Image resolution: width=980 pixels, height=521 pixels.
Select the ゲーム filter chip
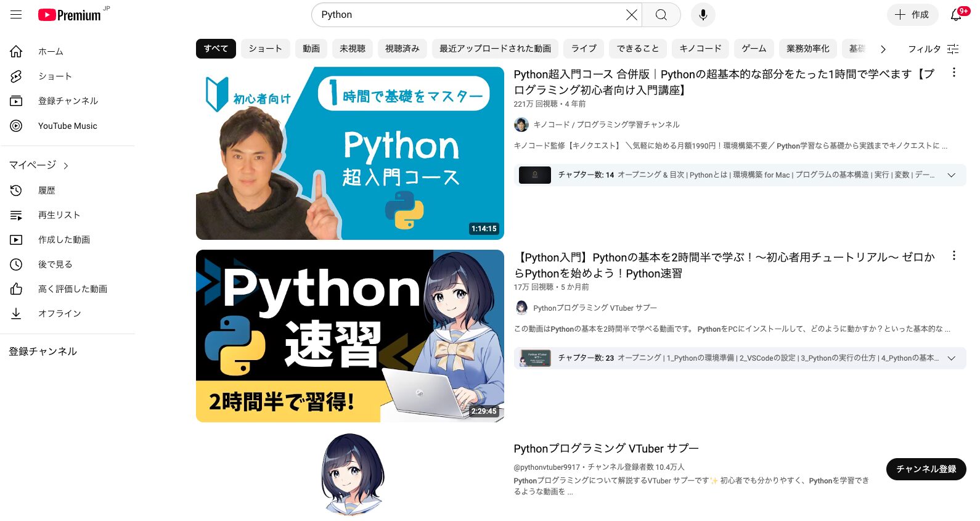tap(754, 49)
